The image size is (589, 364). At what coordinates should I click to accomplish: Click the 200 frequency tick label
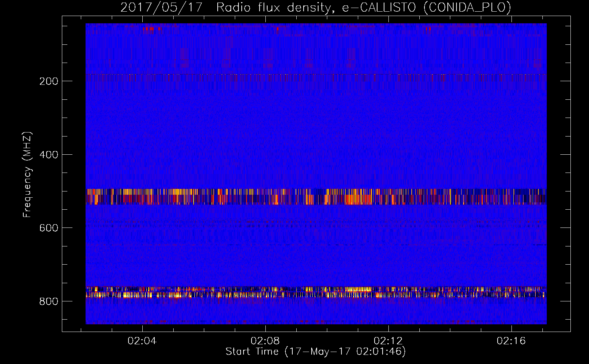[x=49, y=81]
